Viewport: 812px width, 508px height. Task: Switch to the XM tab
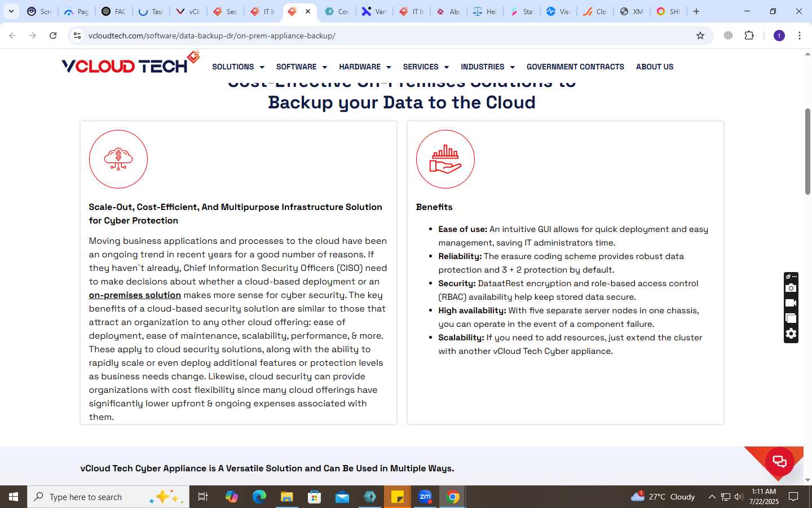632,11
